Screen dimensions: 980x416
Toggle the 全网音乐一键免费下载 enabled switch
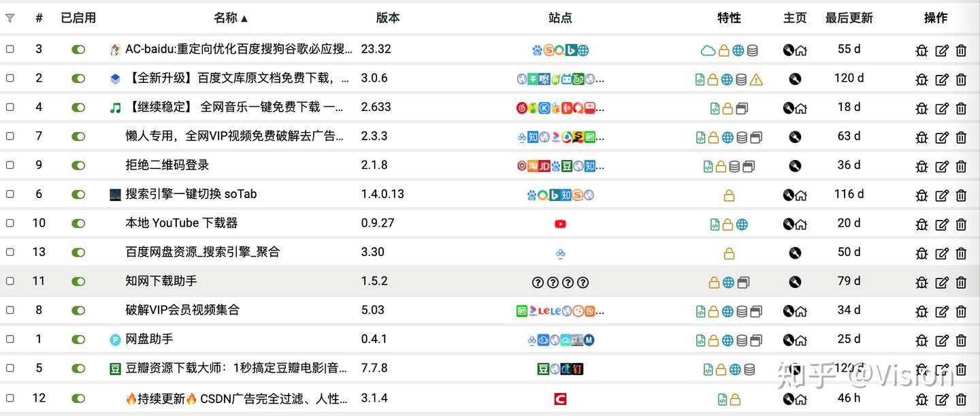(x=78, y=108)
